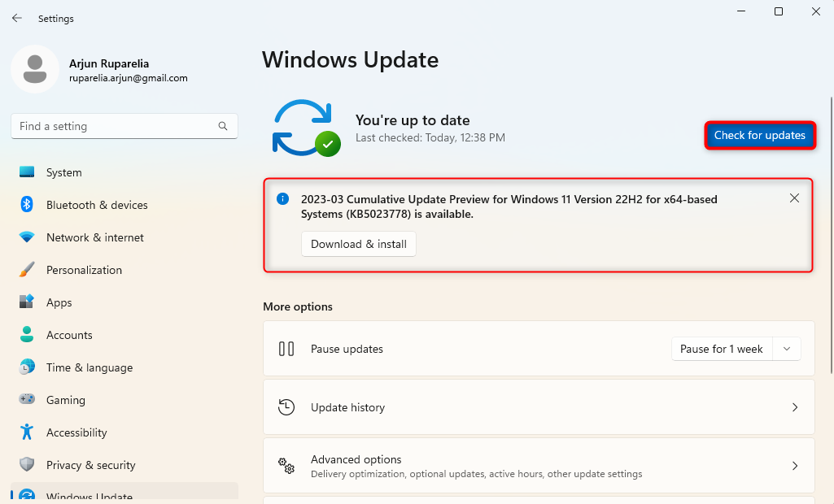Go back with the arrow icon
834x504 pixels.
(17, 18)
